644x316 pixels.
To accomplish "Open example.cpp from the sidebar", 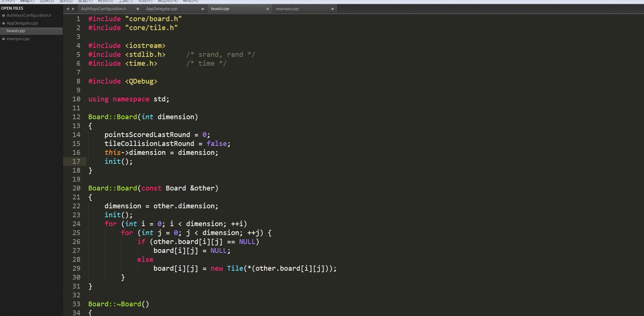I will coord(18,39).
